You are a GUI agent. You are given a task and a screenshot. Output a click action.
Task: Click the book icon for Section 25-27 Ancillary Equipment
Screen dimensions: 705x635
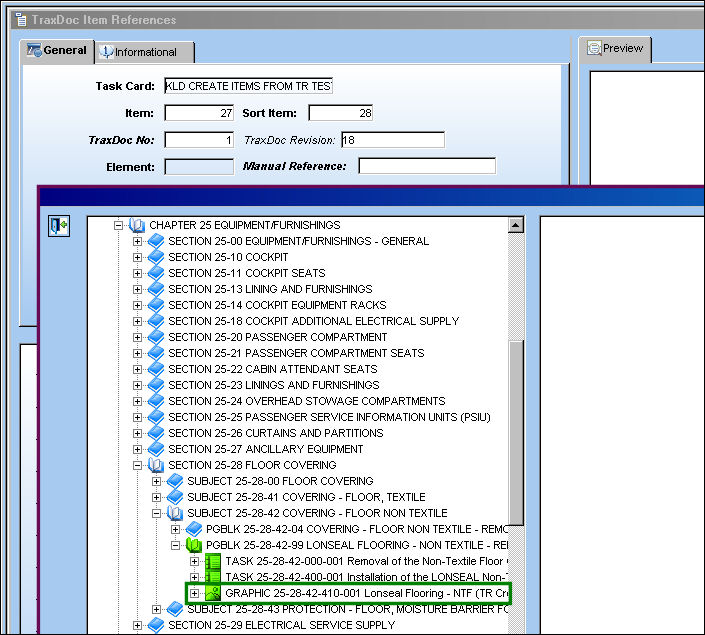[156, 449]
